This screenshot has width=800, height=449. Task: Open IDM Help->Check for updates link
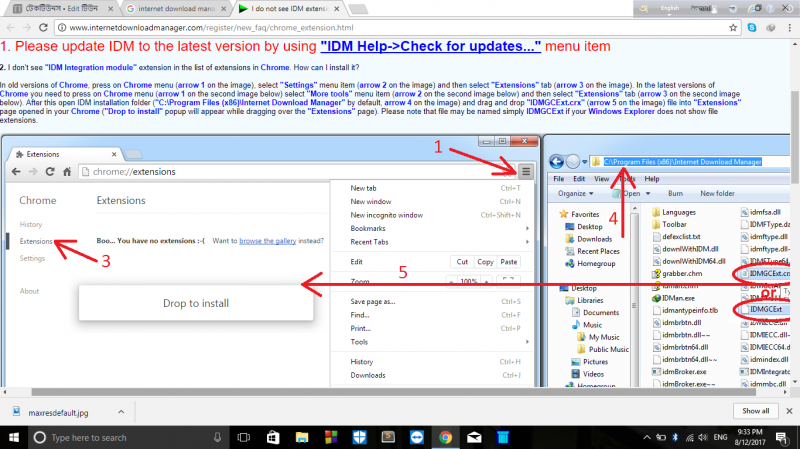click(430, 46)
